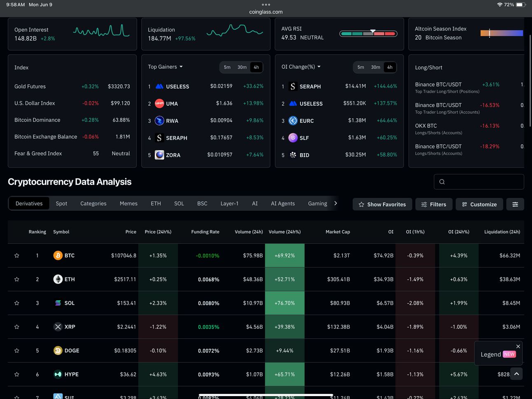The image size is (532, 399).
Task: Click the ZORA icon in Top Gainers
Action: pos(159,155)
